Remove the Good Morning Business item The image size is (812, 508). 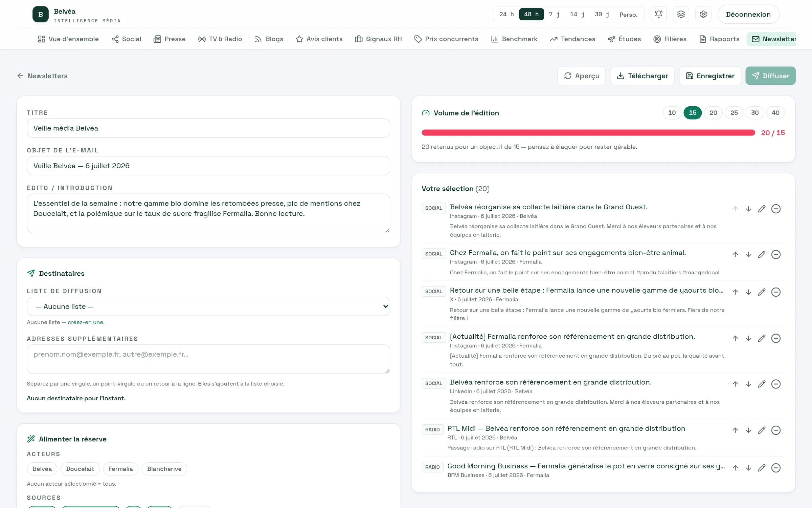pyautogui.click(x=776, y=468)
